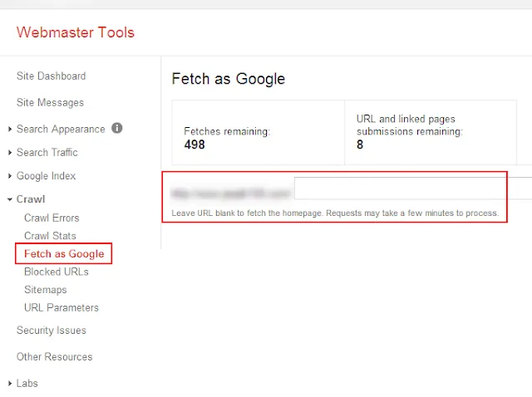
Task: Click the 'Fetches remaining:' label
Action: click(x=227, y=131)
